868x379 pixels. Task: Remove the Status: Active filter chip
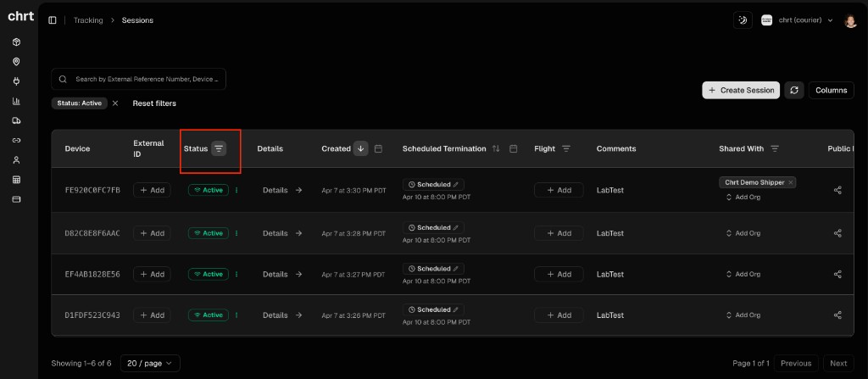click(115, 103)
